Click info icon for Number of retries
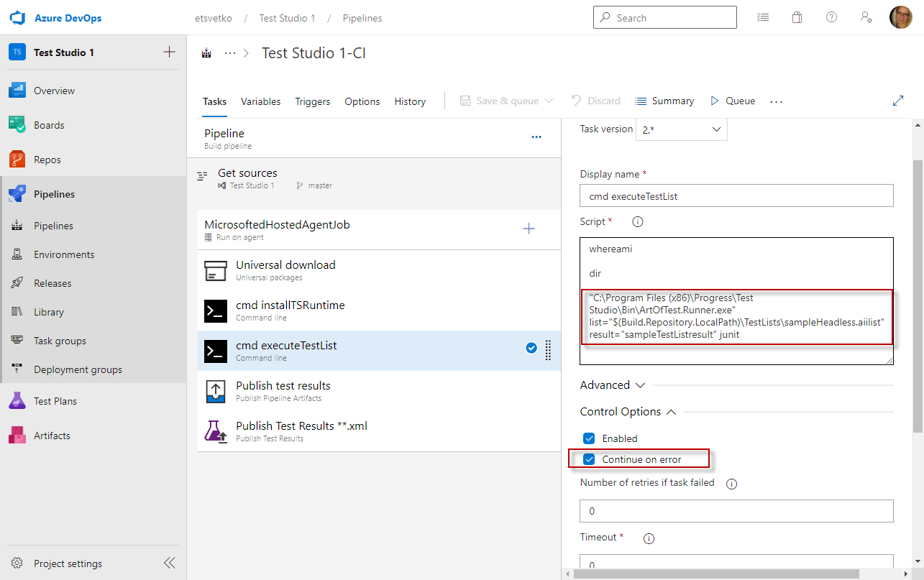Image resolution: width=924 pixels, height=580 pixels. (732, 484)
